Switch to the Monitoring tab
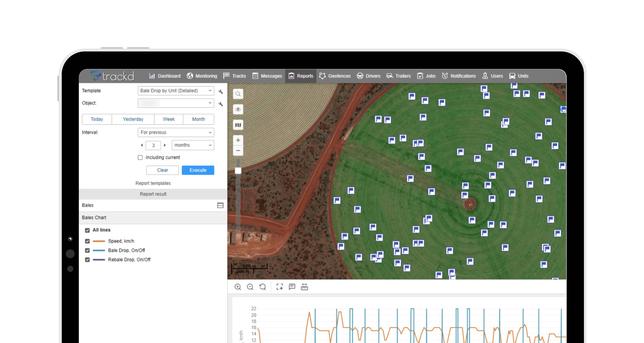Screen dimensions: 644x343 [x=202, y=76]
